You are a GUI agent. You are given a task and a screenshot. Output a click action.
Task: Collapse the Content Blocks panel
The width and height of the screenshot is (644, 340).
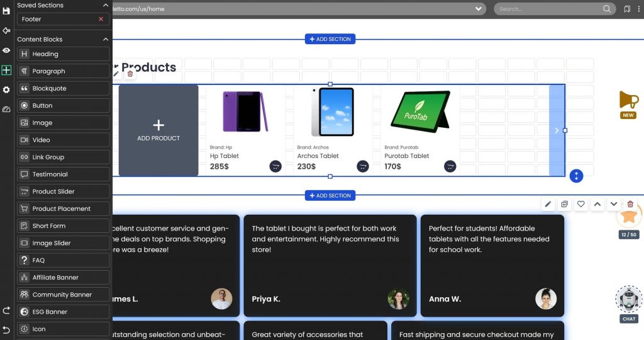[x=106, y=40]
